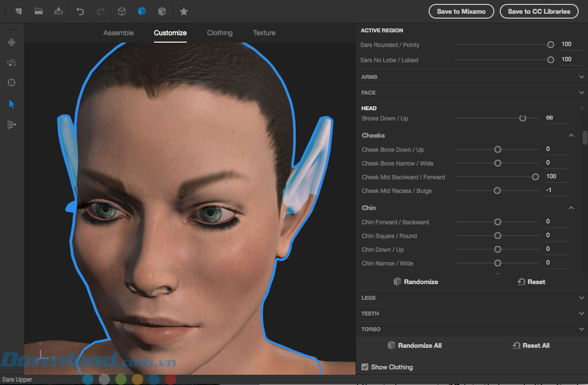Open the Assemble tab

pos(118,33)
